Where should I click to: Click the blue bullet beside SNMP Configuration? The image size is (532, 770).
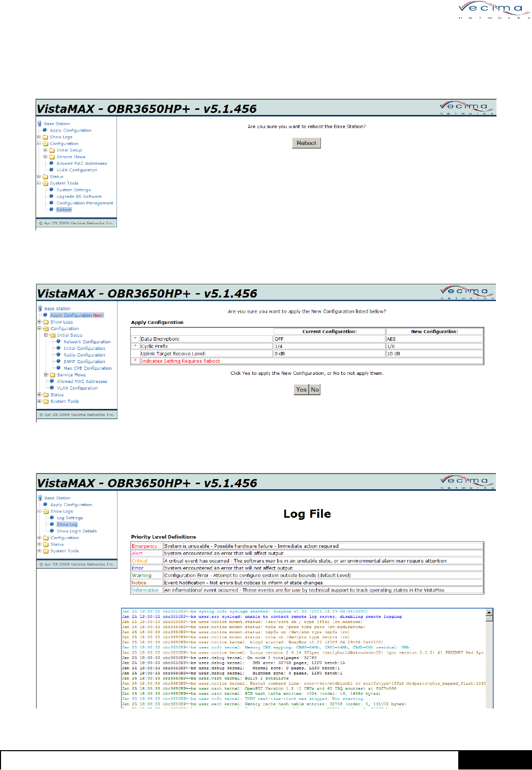pyautogui.click(x=58, y=361)
